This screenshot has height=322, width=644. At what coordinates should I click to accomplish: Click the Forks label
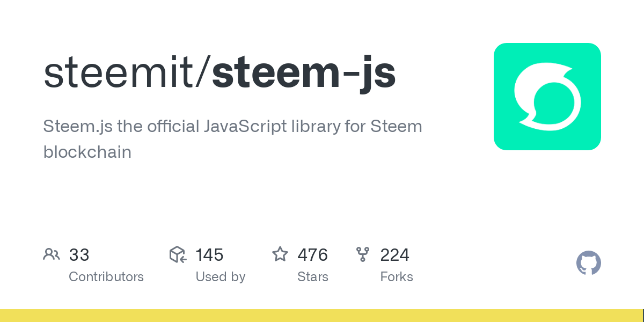tap(396, 277)
